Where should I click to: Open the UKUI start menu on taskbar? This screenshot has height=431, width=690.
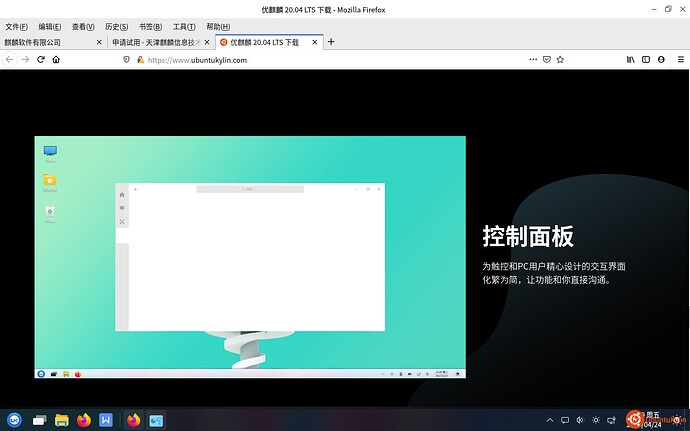pyautogui.click(x=15, y=420)
